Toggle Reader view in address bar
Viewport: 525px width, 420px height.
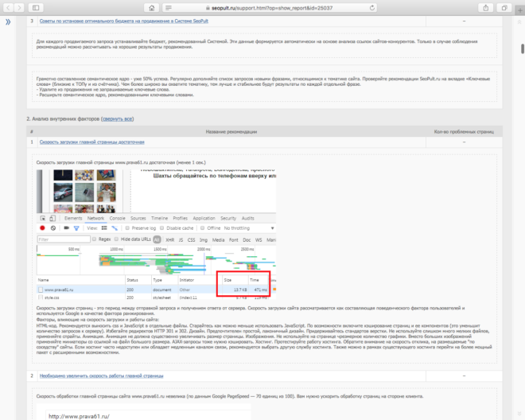(x=168, y=7)
